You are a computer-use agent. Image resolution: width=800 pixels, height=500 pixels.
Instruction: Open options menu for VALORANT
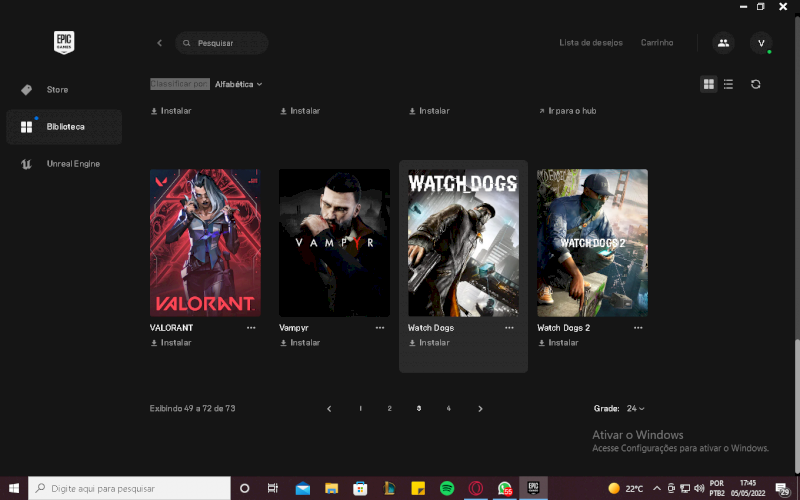(251, 328)
